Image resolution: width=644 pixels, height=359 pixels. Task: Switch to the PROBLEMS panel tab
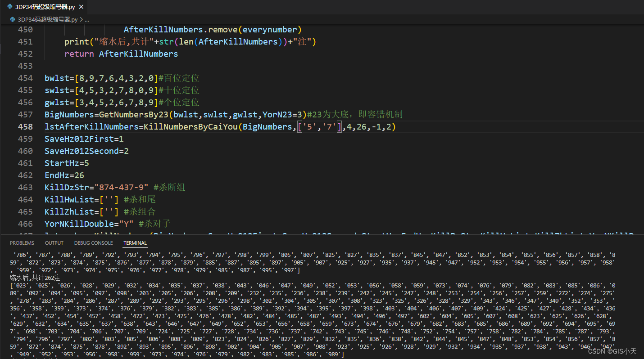22,243
